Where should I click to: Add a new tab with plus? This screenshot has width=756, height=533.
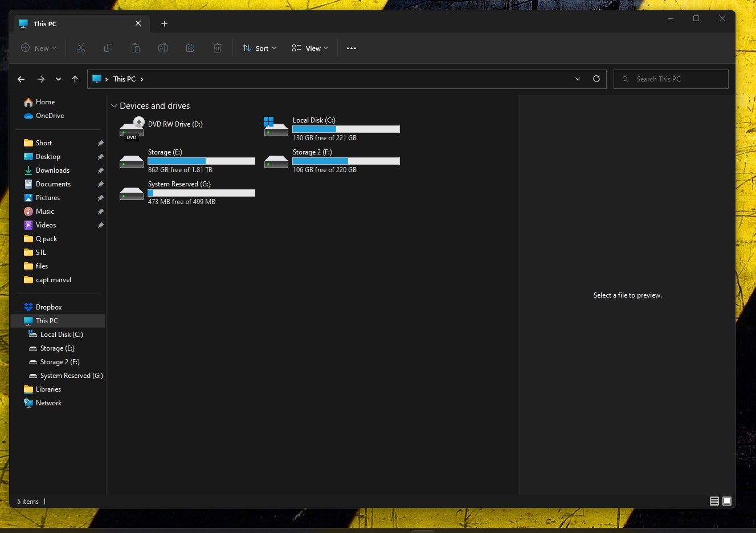tap(164, 23)
